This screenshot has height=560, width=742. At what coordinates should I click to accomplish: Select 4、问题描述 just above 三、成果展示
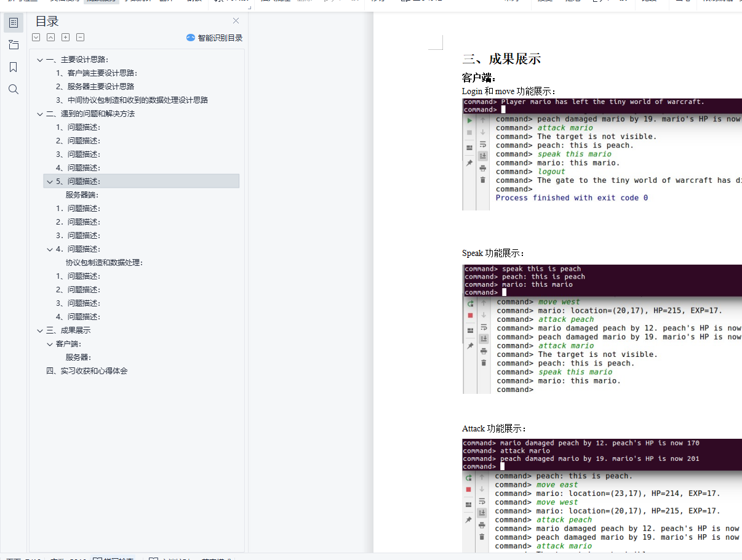click(x=78, y=317)
